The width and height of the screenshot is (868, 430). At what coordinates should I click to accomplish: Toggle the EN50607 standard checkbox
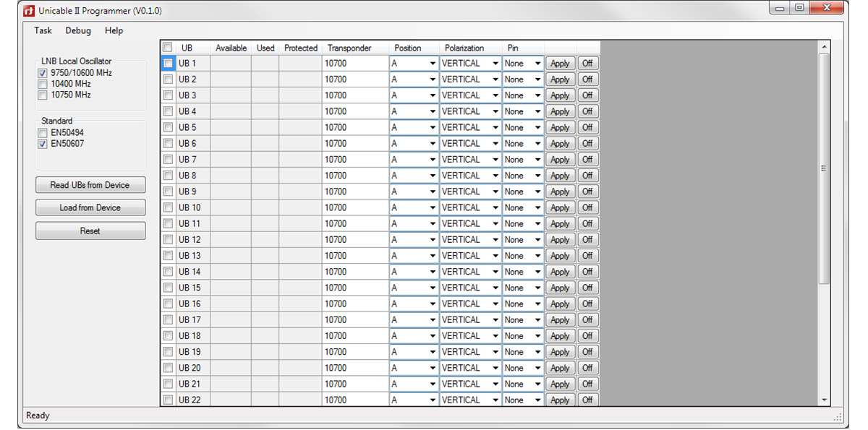pos(43,144)
